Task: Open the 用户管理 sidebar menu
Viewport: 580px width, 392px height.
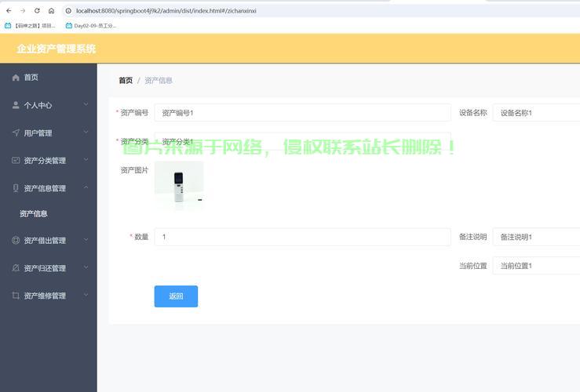Action: click(49, 132)
